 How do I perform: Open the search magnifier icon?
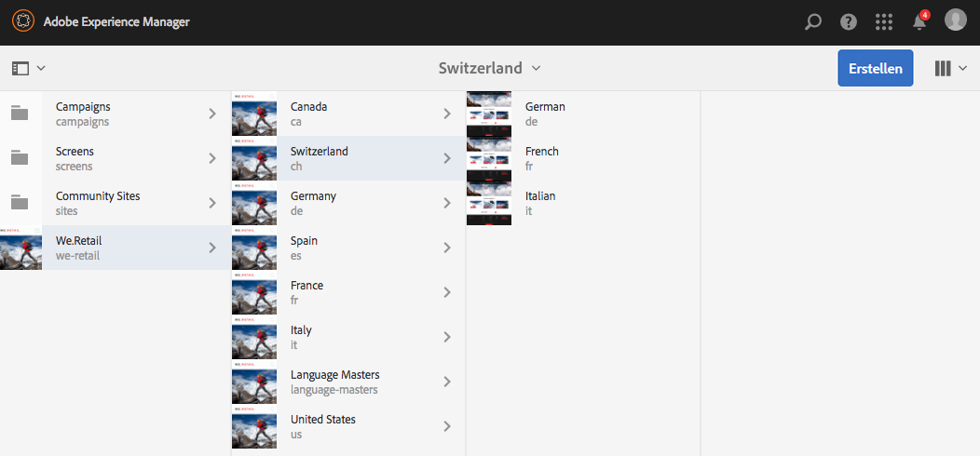(812, 21)
